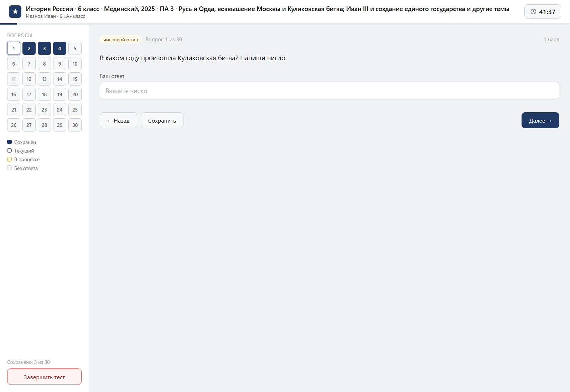
Task: Navigate to question 9
Action: (59, 64)
